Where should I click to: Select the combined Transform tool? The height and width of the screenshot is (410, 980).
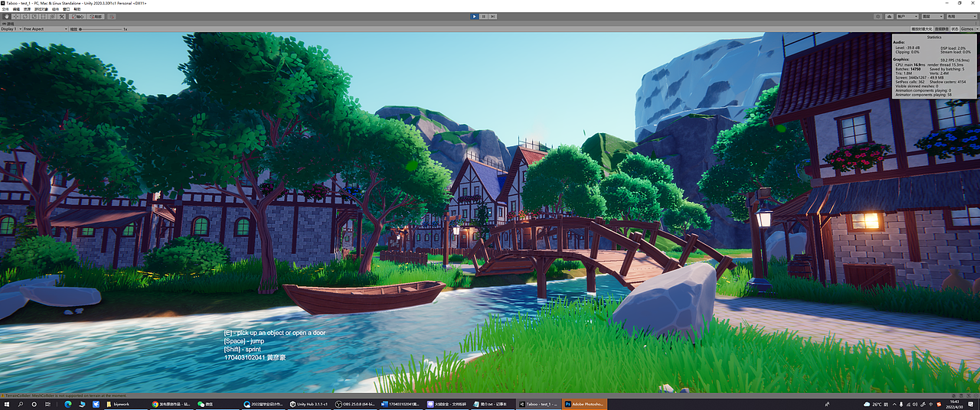click(x=52, y=16)
